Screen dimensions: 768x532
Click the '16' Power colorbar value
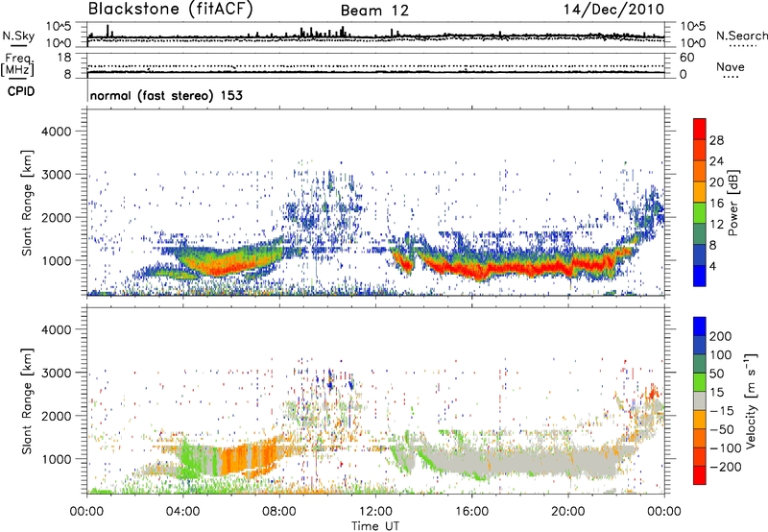[x=716, y=204]
